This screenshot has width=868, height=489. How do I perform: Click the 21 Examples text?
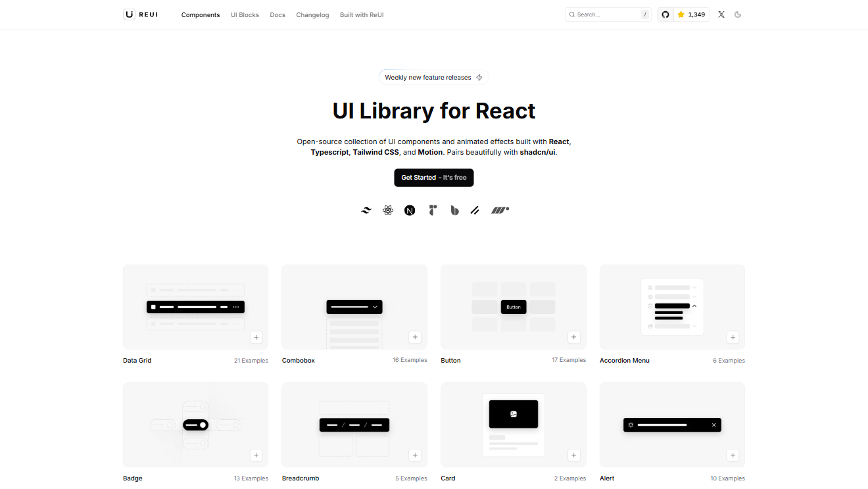click(251, 361)
